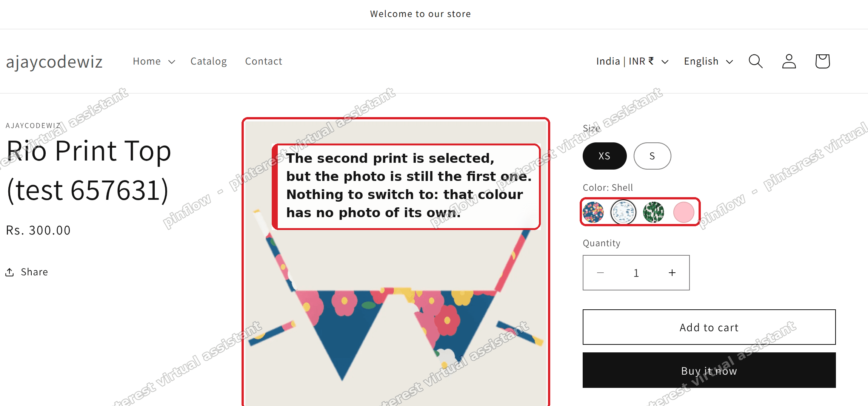Image resolution: width=868 pixels, height=406 pixels.
Task: Open the search magnifier icon
Action: coord(756,61)
